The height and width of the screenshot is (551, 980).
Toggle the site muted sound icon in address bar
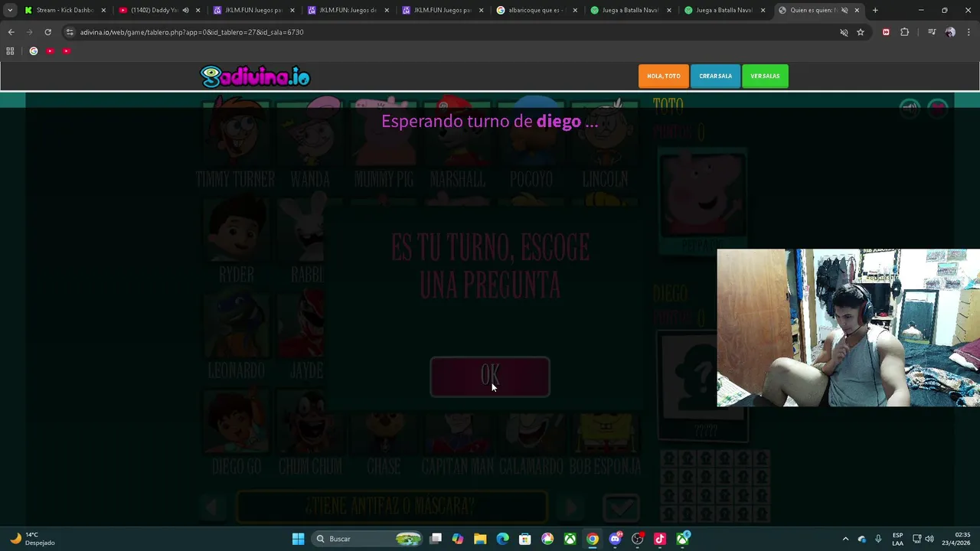tap(844, 32)
